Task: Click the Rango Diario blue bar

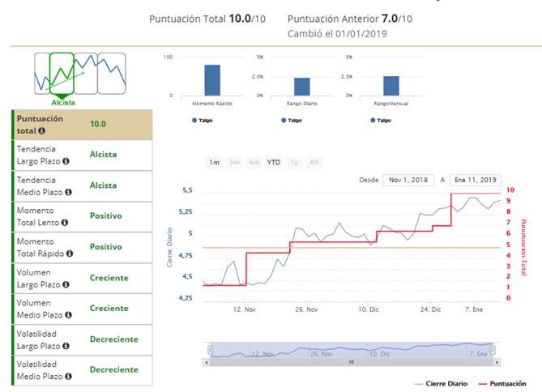Action: 301,87
